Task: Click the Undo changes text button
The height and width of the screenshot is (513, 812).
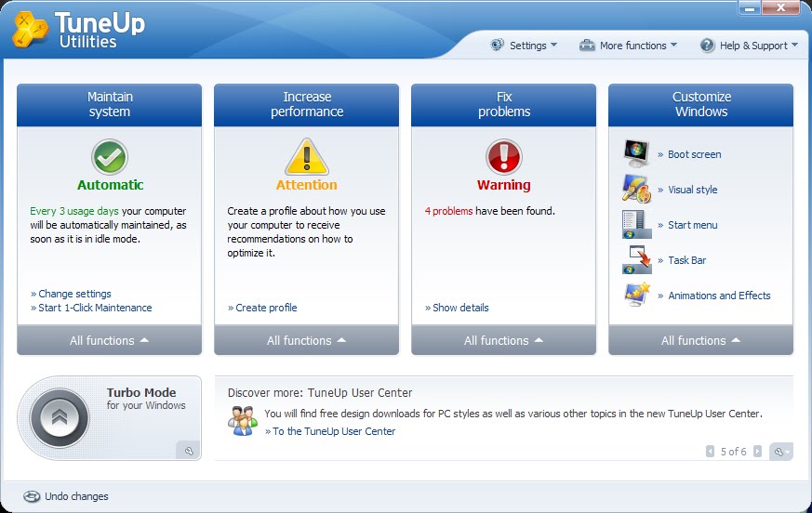Action: [x=76, y=496]
